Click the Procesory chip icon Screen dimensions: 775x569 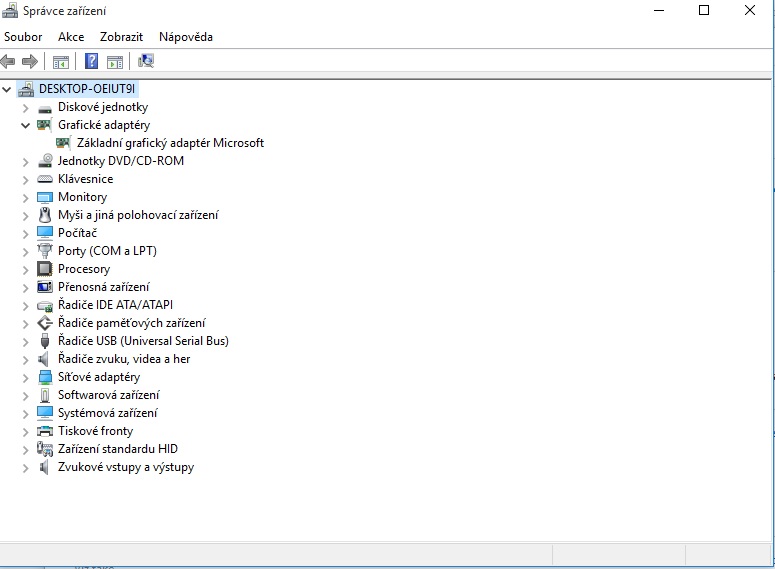coord(45,269)
